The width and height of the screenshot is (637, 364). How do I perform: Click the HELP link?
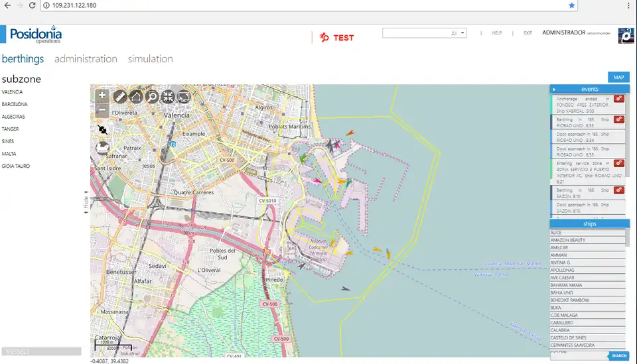pyautogui.click(x=496, y=32)
